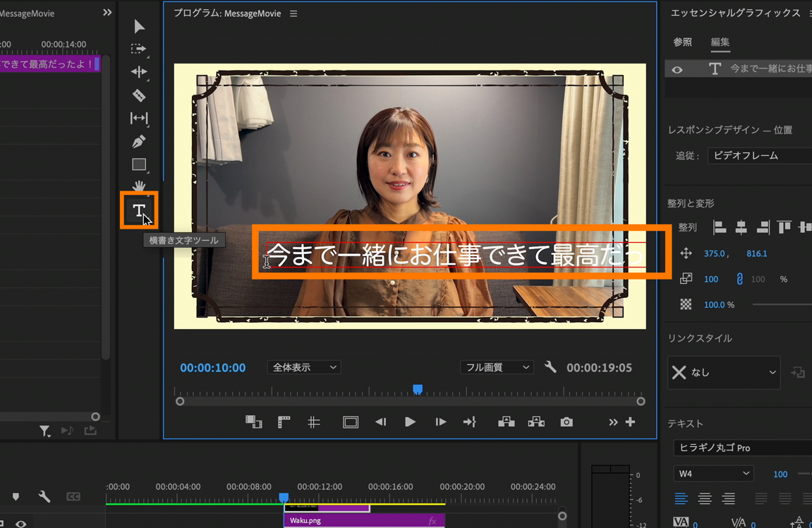Select the Track Select Forward tool
Screen dimensions: 812x528
point(139,49)
